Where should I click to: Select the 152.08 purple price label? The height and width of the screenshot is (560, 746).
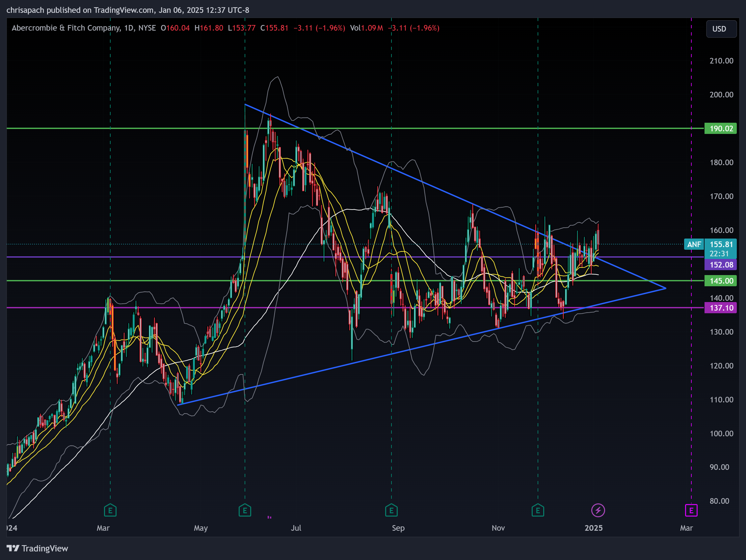coord(720,265)
